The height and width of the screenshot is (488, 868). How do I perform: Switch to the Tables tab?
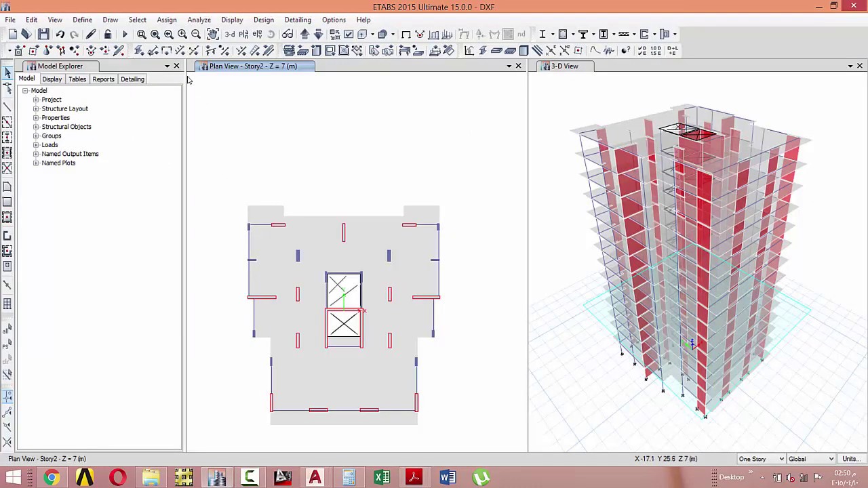pos(77,79)
